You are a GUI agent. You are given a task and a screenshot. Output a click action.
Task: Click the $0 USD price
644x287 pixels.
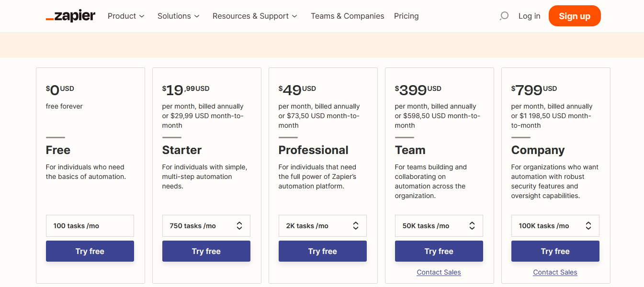[x=60, y=90]
